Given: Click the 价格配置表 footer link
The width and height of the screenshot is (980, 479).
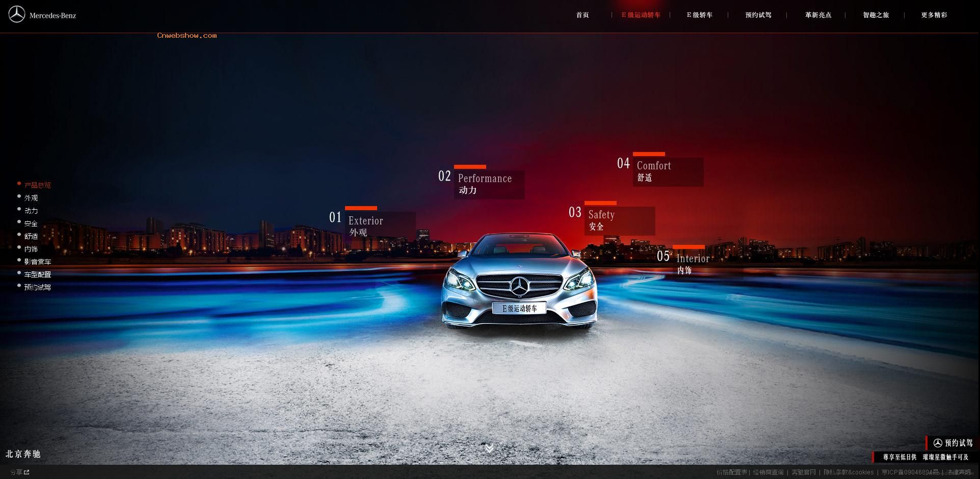Looking at the screenshot, I should point(731,472).
